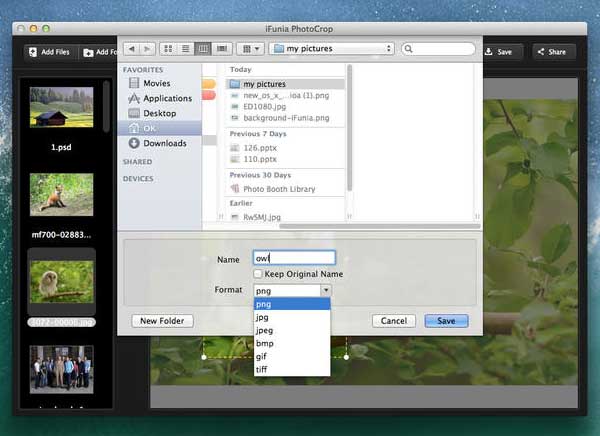
Task: Click the Applications icon in sidebar
Action: tap(134, 98)
